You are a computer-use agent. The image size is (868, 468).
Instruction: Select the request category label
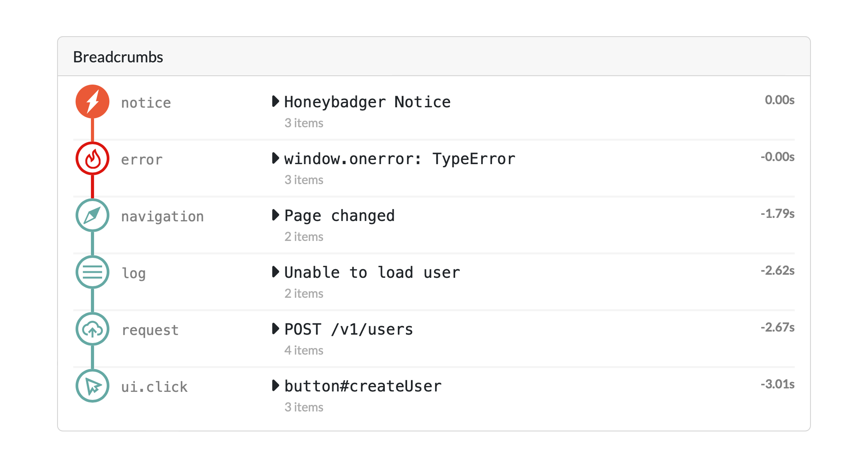[x=150, y=330]
